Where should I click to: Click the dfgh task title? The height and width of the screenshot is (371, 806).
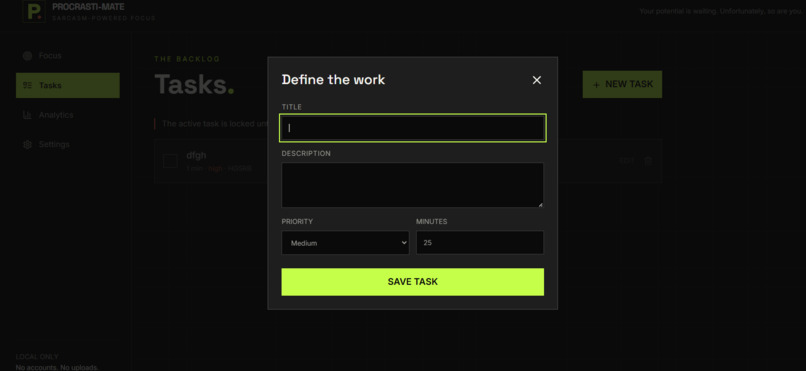pyautogui.click(x=196, y=155)
